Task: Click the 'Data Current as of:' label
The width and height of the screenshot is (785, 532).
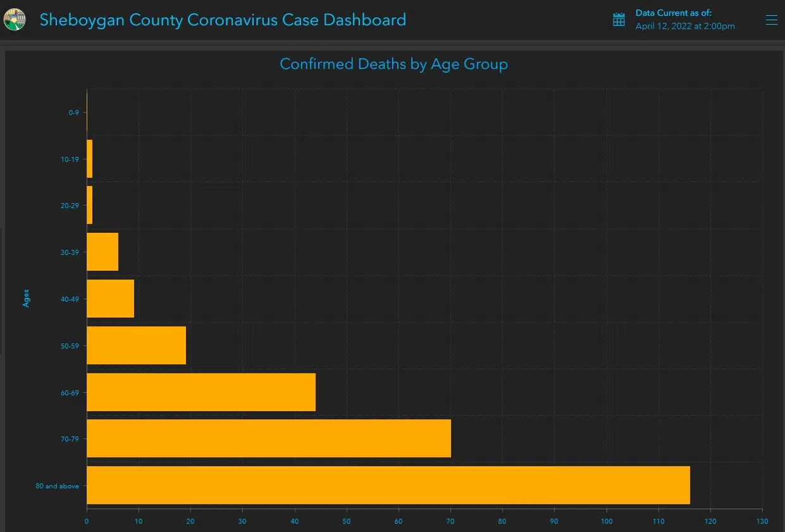Action: (673, 13)
